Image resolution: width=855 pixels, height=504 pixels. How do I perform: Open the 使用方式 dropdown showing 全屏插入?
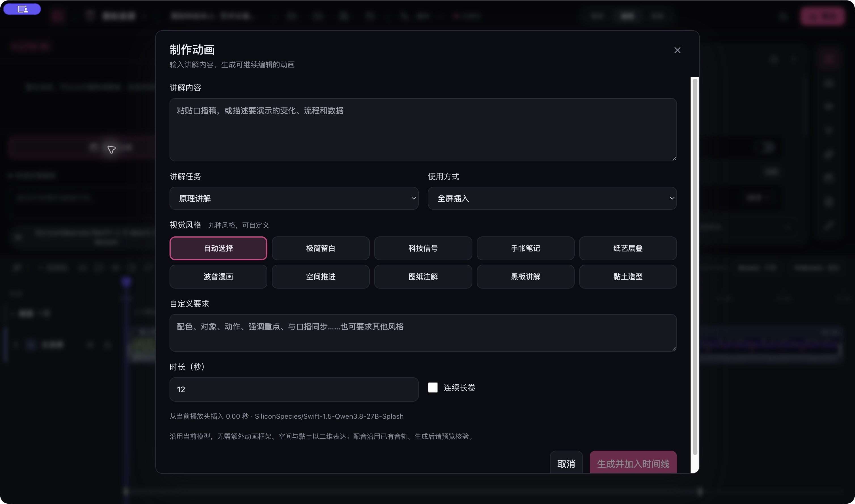[552, 198]
